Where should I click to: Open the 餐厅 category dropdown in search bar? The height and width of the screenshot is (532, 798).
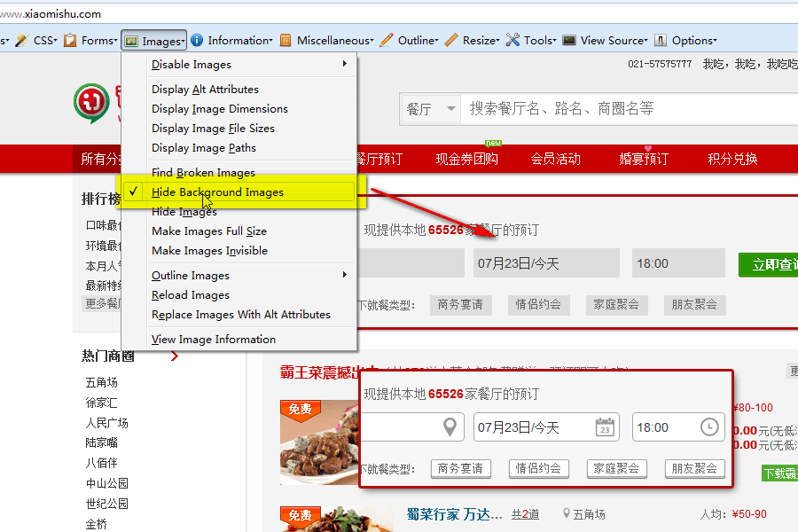click(429, 108)
